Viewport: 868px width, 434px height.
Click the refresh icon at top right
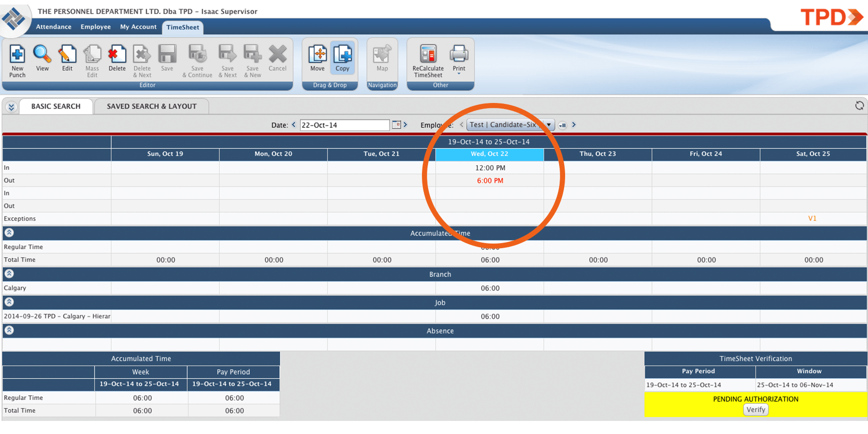click(859, 105)
